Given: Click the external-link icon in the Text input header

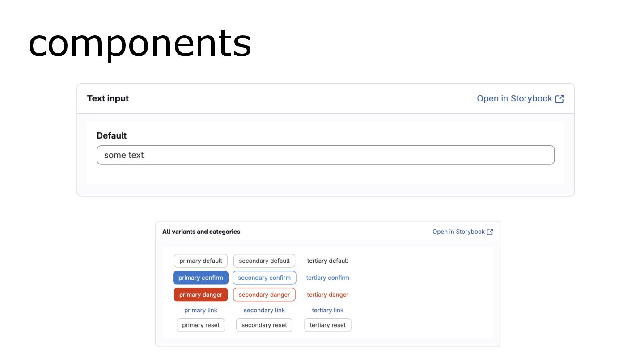Looking at the screenshot, I should [x=559, y=99].
